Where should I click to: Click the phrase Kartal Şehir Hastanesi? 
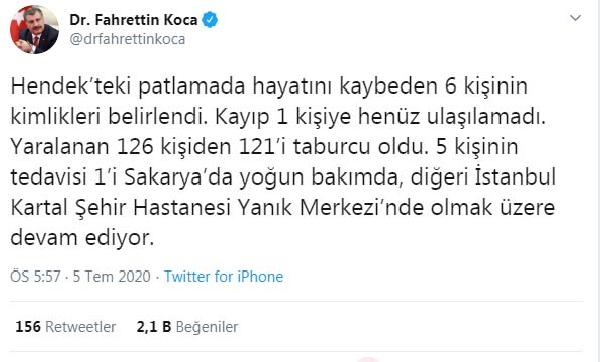121,208
